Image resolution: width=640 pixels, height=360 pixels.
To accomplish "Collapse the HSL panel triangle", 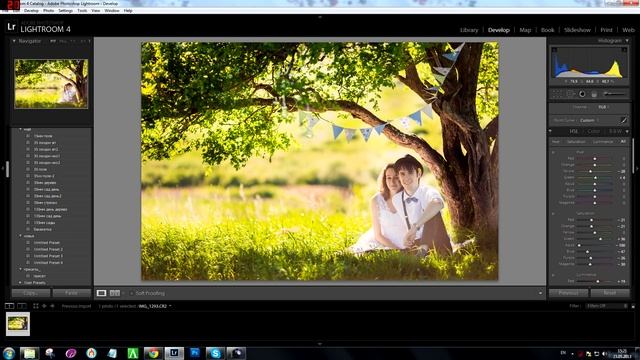I will 627,131.
